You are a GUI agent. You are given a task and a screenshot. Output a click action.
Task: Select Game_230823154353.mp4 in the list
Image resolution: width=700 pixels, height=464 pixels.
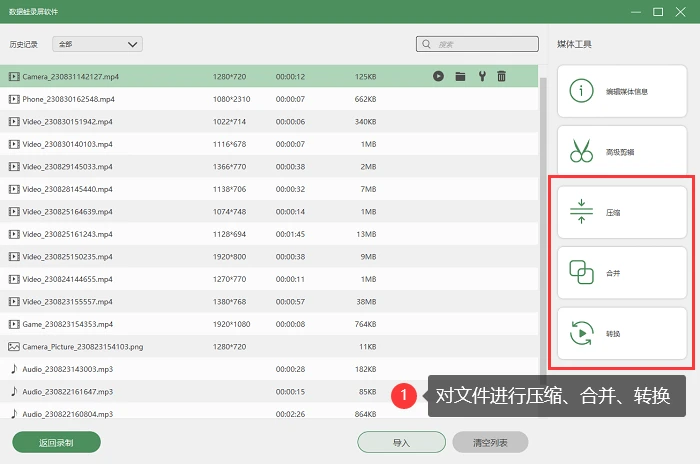click(x=269, y=324)
